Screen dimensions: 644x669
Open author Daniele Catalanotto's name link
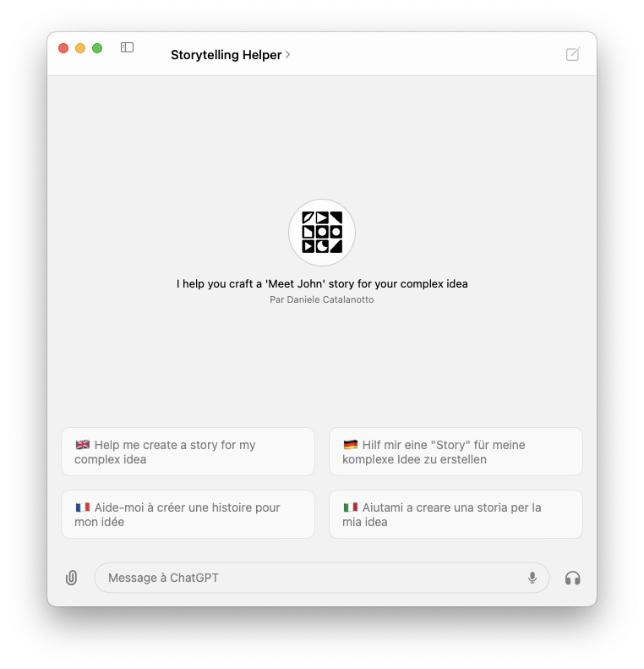tap(330, 299)
